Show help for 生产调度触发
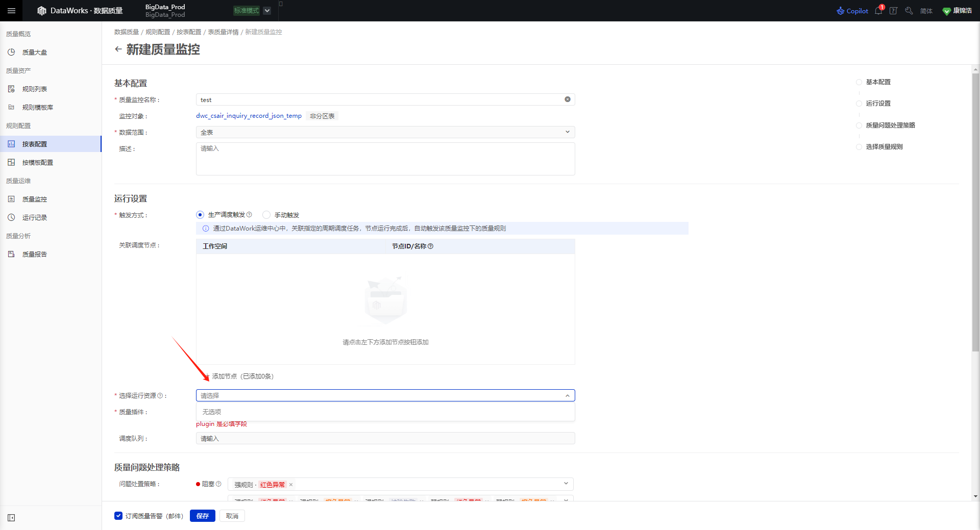Screen dimensions: 980x530 click(x=249, y=215)
